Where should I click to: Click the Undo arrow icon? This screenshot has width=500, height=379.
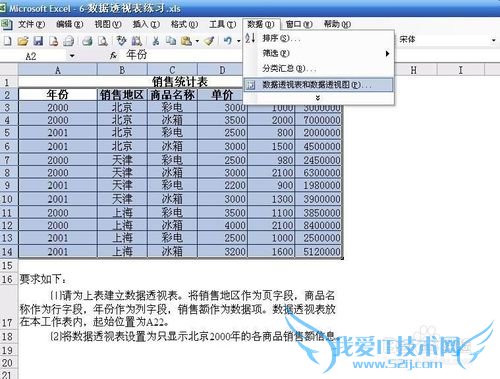(x=228, y=41)
